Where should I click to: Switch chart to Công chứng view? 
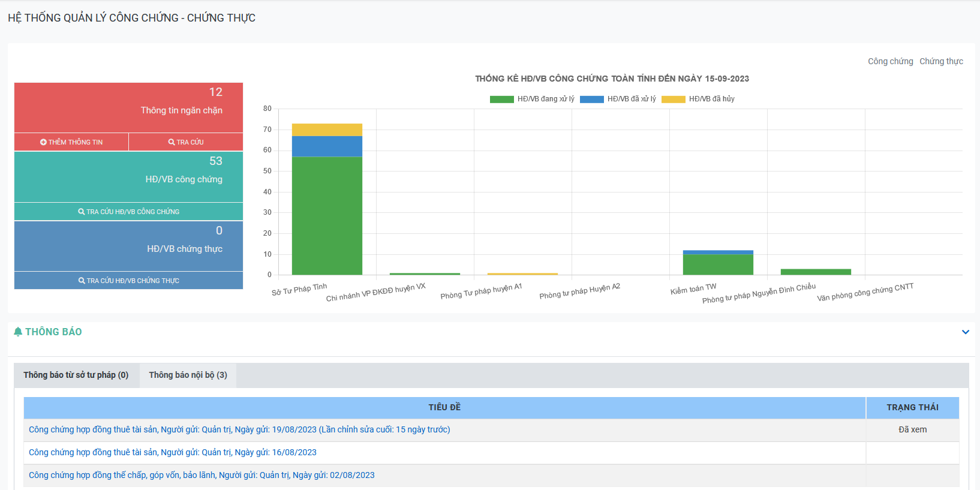point(890,61)
